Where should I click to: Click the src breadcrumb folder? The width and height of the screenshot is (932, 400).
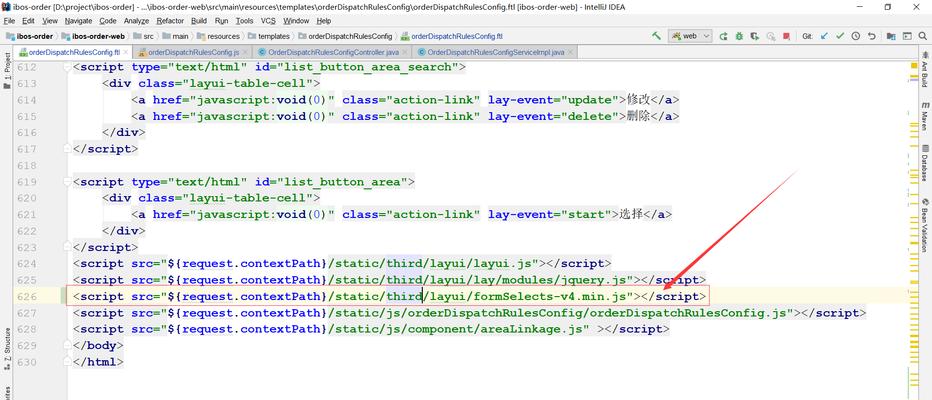143,36
